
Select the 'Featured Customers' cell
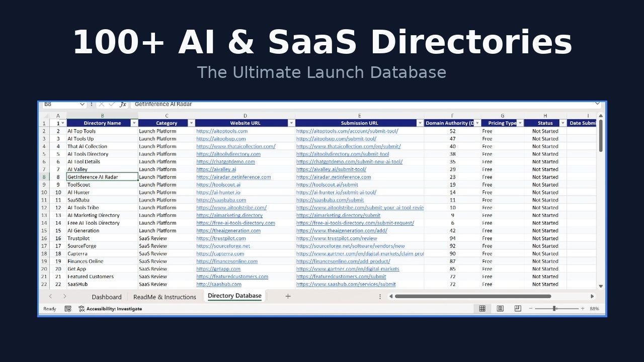102,277
